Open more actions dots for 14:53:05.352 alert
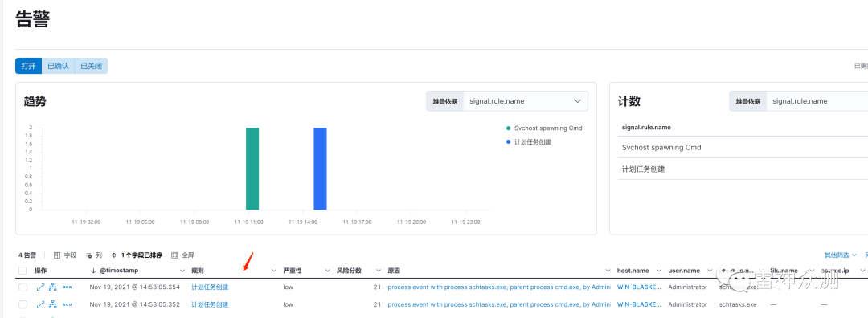Viewport: 868px width, 318px height. point(67,304)
